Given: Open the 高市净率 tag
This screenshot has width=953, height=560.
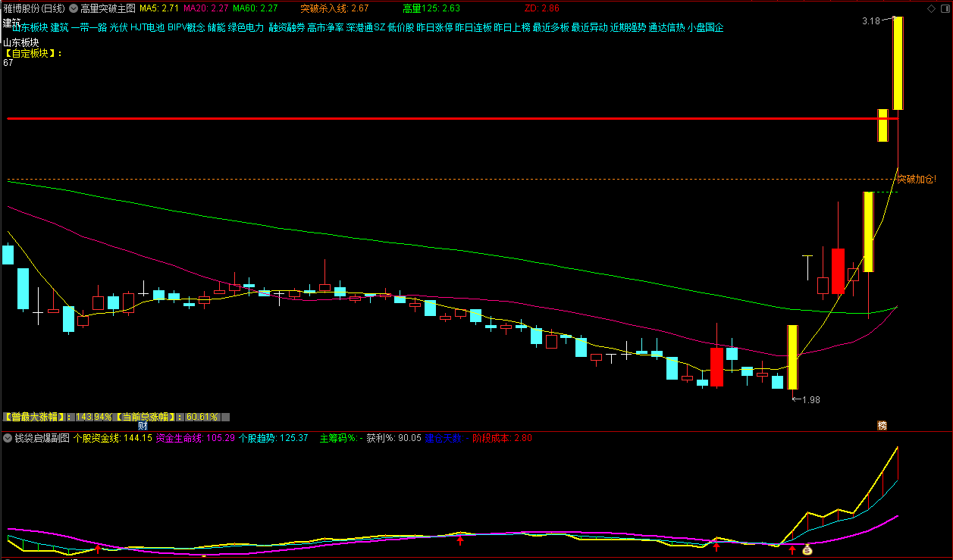Looking at the screenshot, I should click(x=325, y=27).
